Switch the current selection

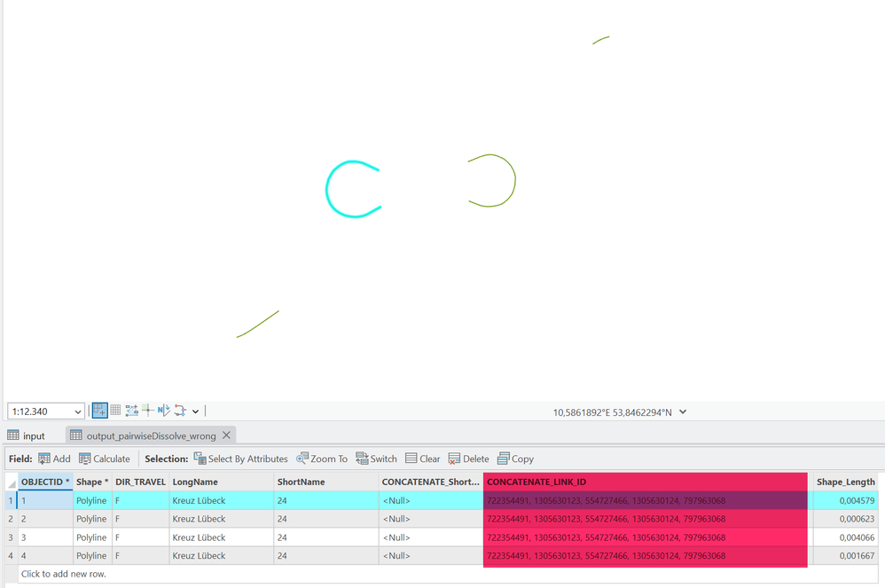tap(377, 459)
